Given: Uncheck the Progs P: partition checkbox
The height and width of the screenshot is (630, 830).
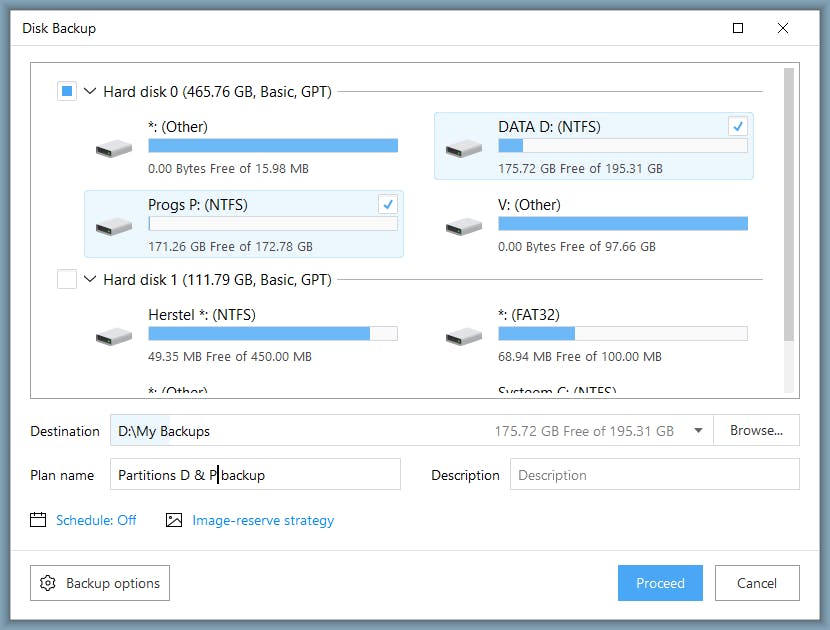Looking at the screenshot, I should [x=388, y=205].
